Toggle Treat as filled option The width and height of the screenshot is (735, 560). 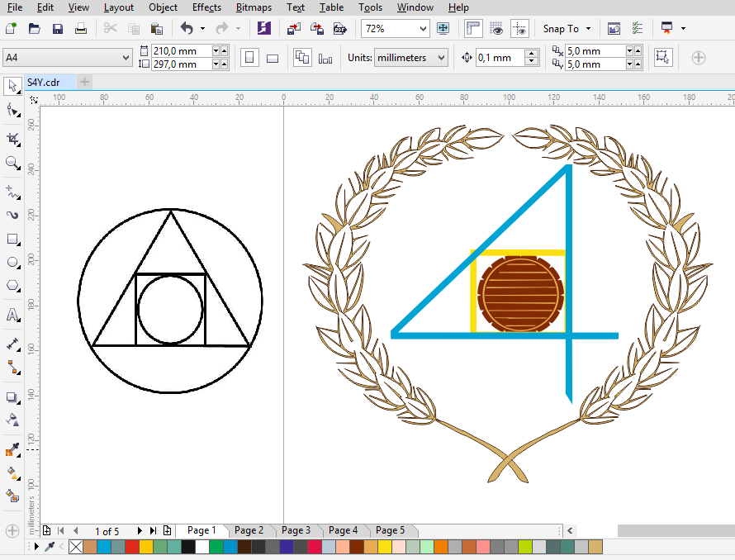[x=663, y=57]
